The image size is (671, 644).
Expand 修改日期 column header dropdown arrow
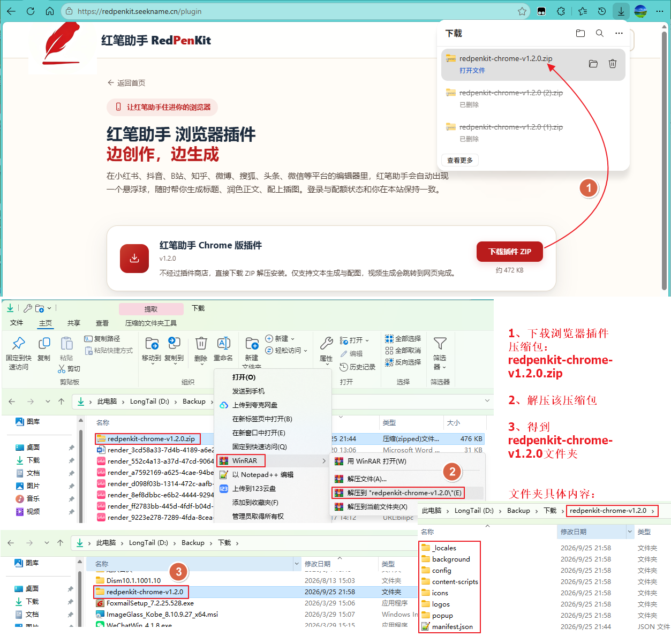pos(630,532)
